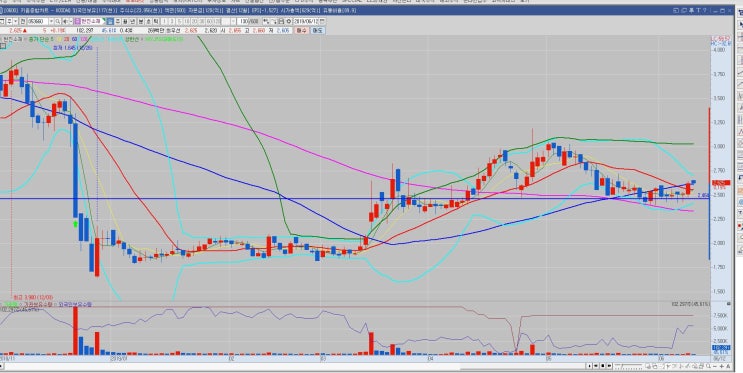The image size is (743, 373).
Task: Click the second icon after the speed slider
Action: click(655, 366)
